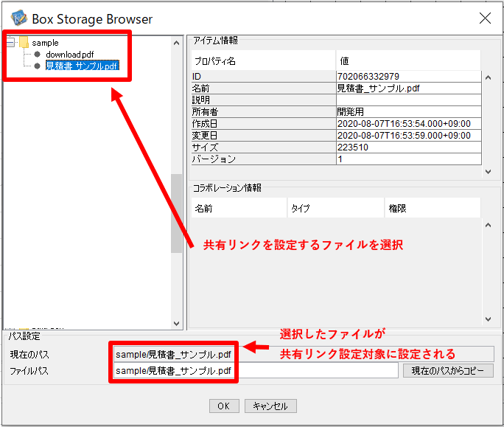Click the 説明 property row label
504x427 pixels.
tap(264, 100)
